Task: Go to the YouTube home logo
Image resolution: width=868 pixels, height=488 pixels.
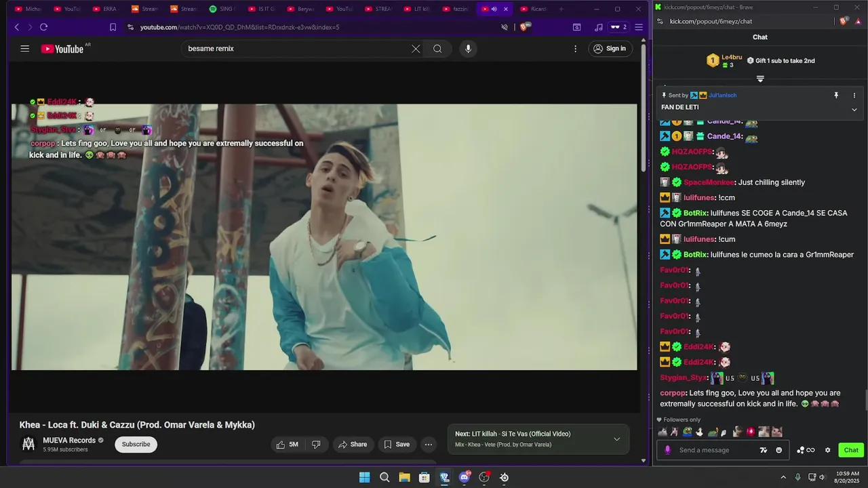Action: click(62, 49)
